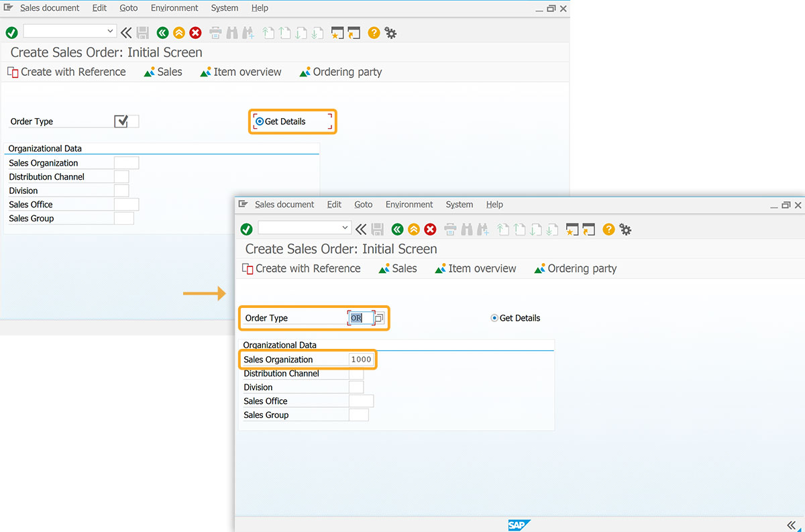Open Customize Local Layout gear in front window

(x=625, y=229)
